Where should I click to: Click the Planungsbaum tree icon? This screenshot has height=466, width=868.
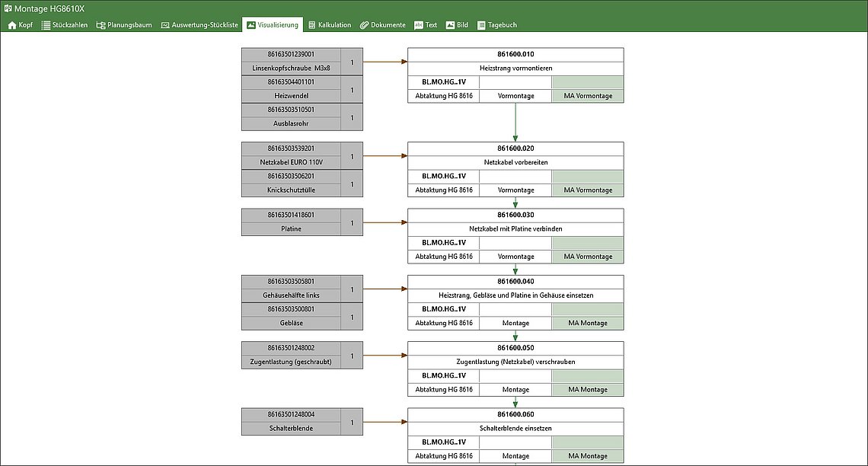pyautogui.click(x=101, y=25)
